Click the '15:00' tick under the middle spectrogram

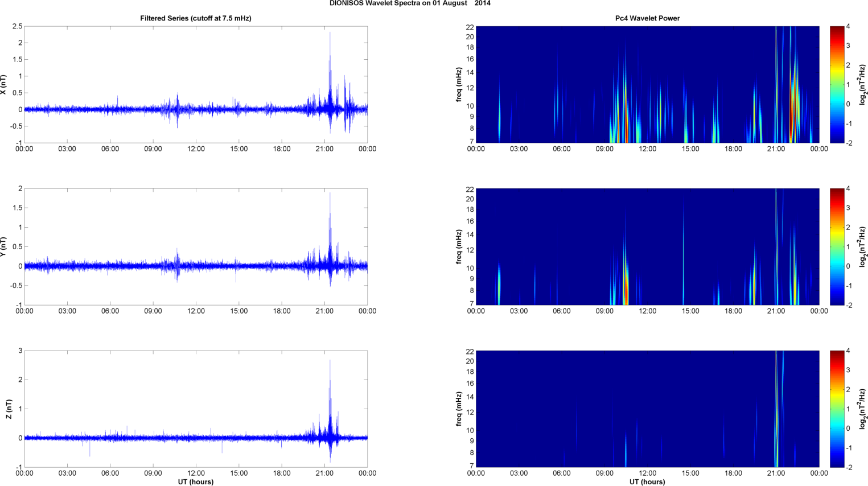[690, 311]
